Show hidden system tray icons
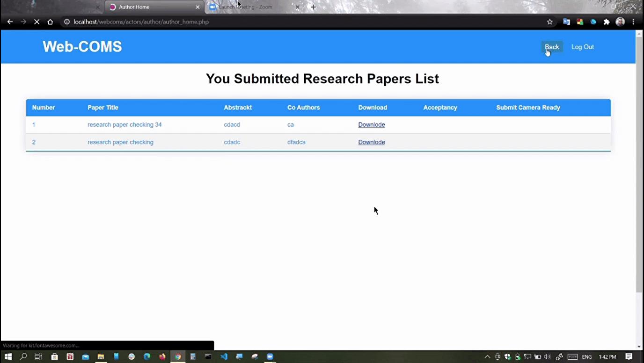 (487, 357)
